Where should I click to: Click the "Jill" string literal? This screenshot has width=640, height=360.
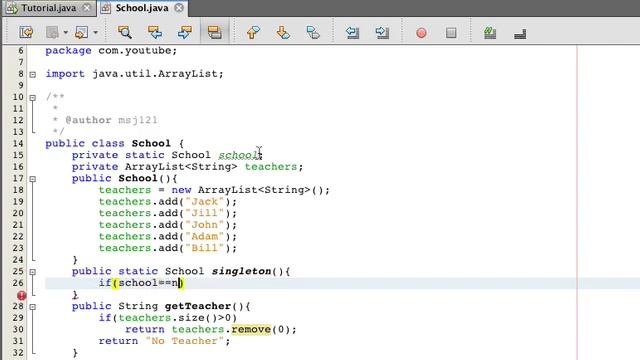(x=204, y=213)
